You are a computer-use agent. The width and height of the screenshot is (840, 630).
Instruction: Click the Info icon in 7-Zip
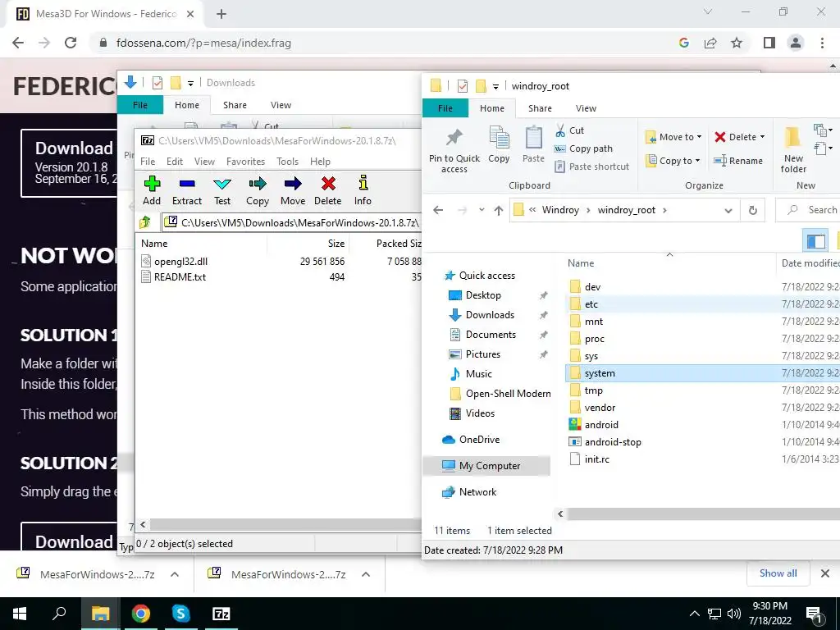[363, 183]
